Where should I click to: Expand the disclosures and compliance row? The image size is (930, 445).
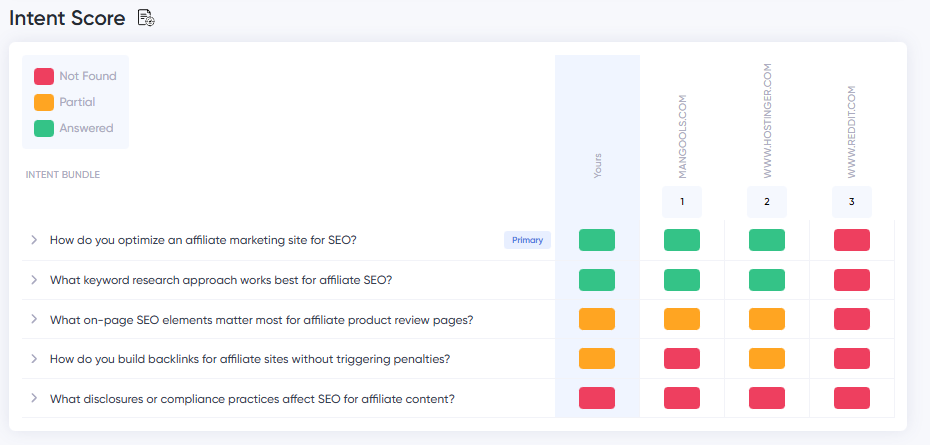[34, 398]
